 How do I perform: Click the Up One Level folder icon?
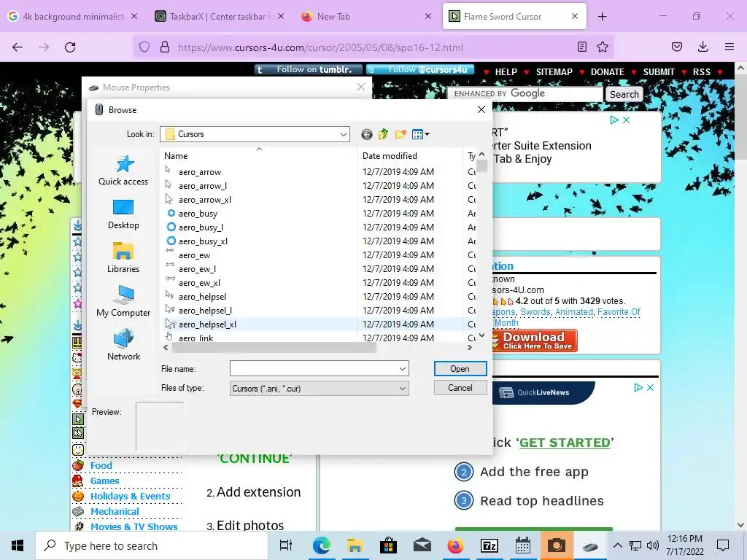coord(384,134)
